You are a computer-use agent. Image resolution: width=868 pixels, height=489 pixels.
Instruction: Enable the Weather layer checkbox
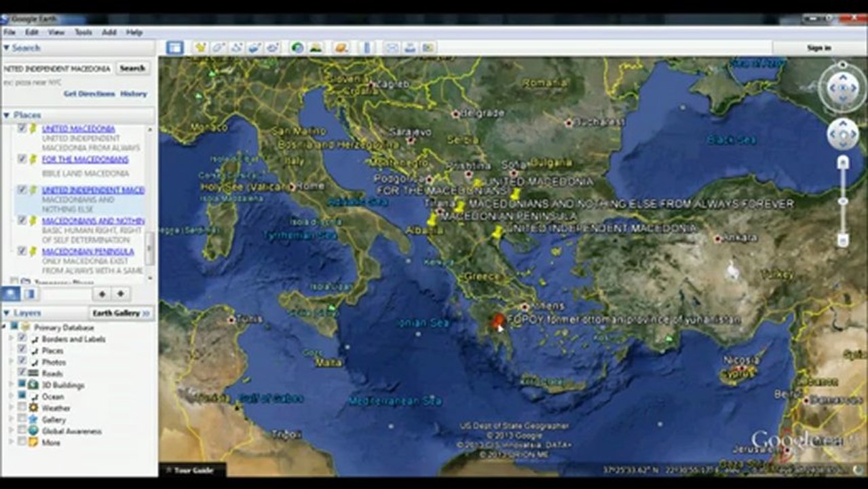[22, 407]
